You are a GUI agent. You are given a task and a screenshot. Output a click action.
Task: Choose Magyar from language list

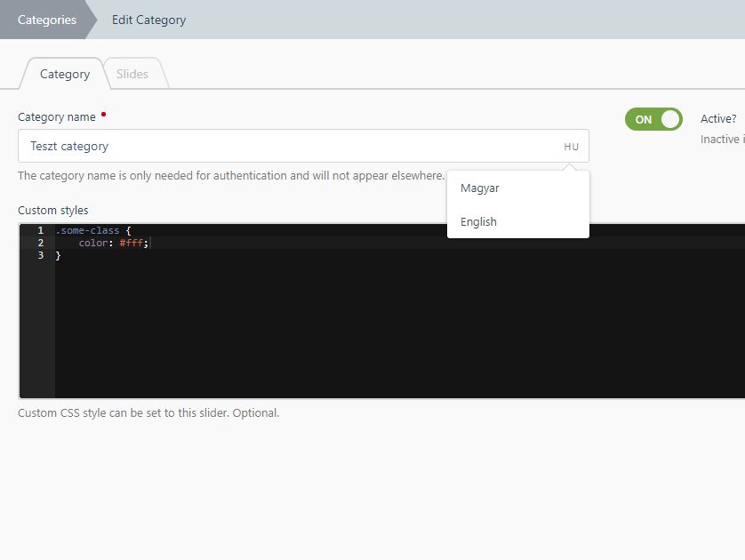[x=518, y=188]
